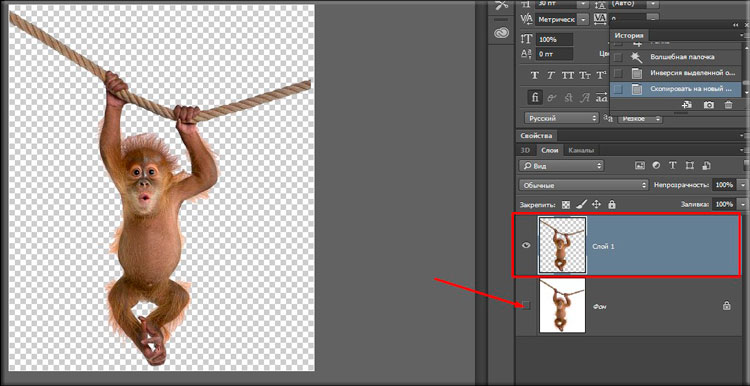The width and height of the screenshot is (750, 386).
Task: Toggle the layer filter switch on the Слои filter row
Action: pyautogui.click(x=747, y=165)
